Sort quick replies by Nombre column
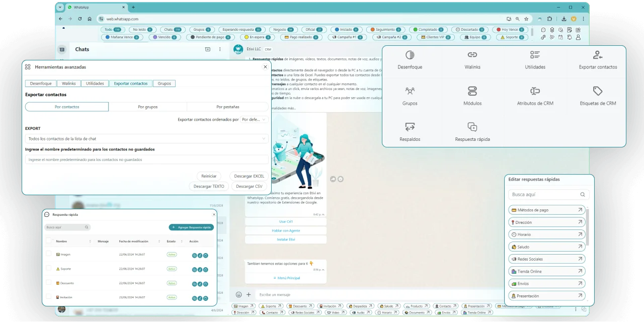The width and height of the screenshot is (644, 322). pos(90,242)
